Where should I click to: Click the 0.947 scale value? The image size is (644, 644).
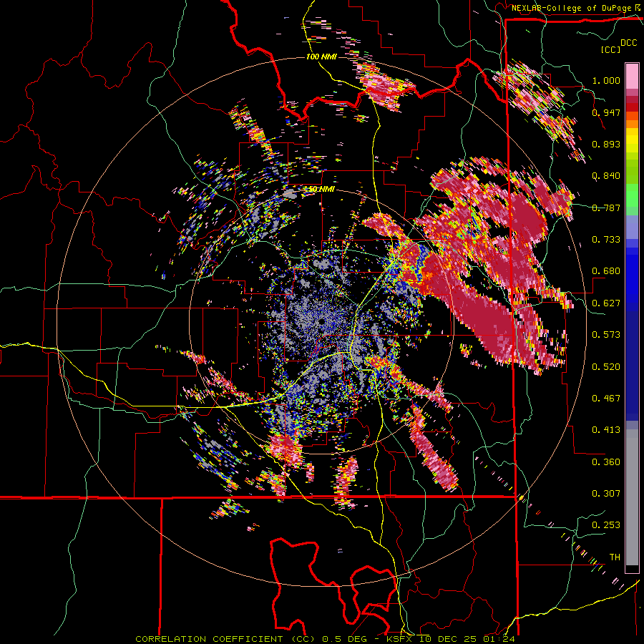(x=606, y=112)
